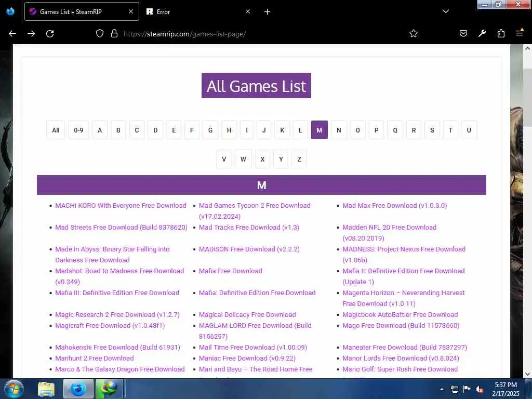Reload the current page
This screenshot has height=399, width=532.
50,34
